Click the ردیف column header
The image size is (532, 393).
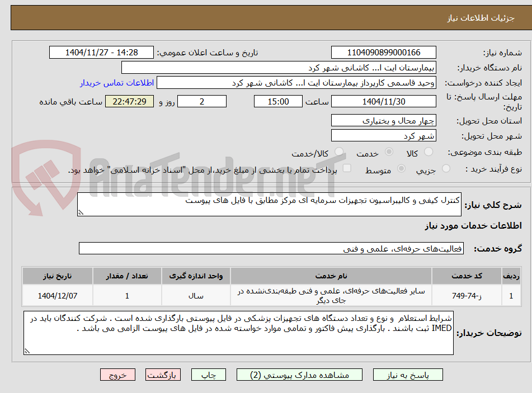(x=511, y=276)
